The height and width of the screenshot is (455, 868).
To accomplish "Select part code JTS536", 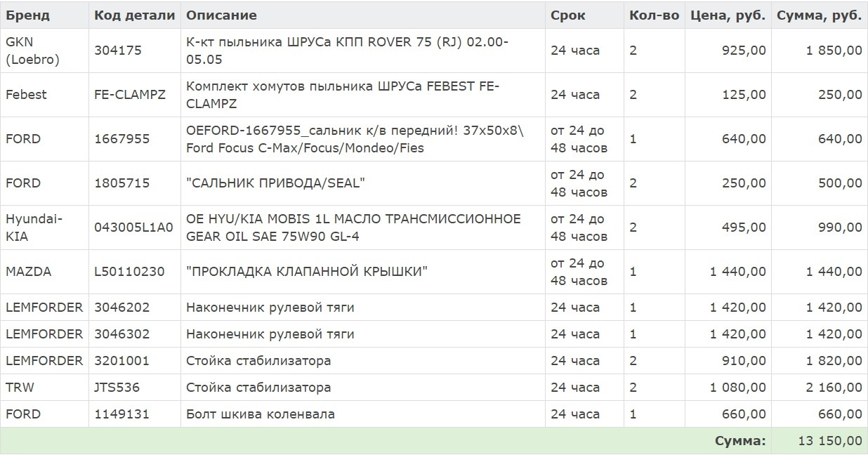I will (117, 388).
